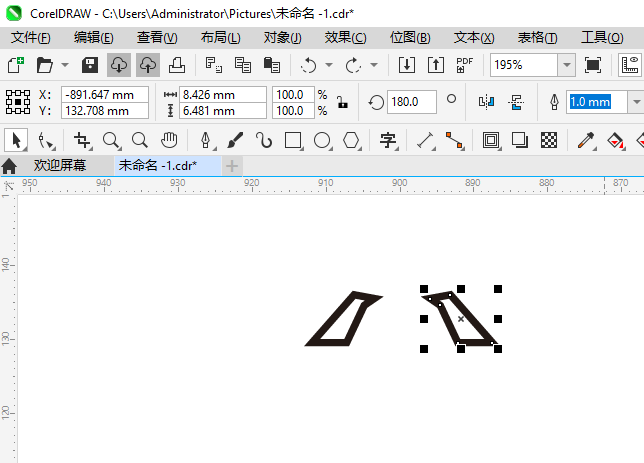Select the Drop Shadow tool
644x463 pixels.
coord(520,141)
